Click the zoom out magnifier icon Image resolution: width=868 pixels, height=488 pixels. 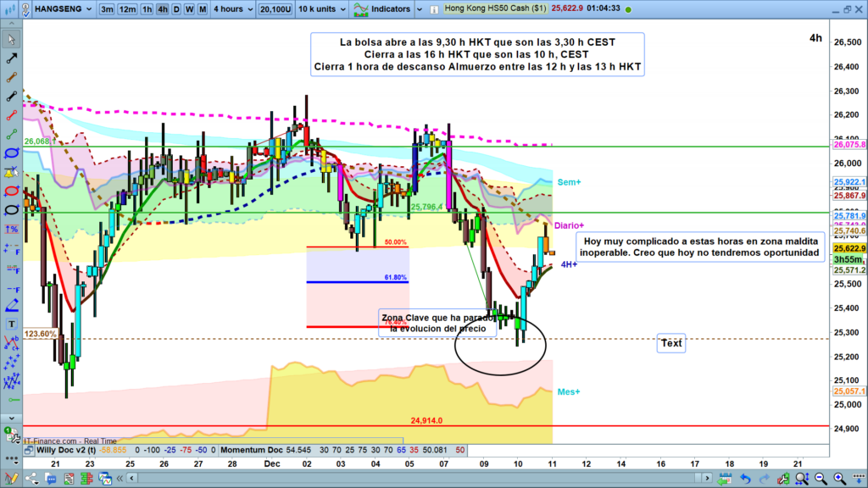click(819, 480)
